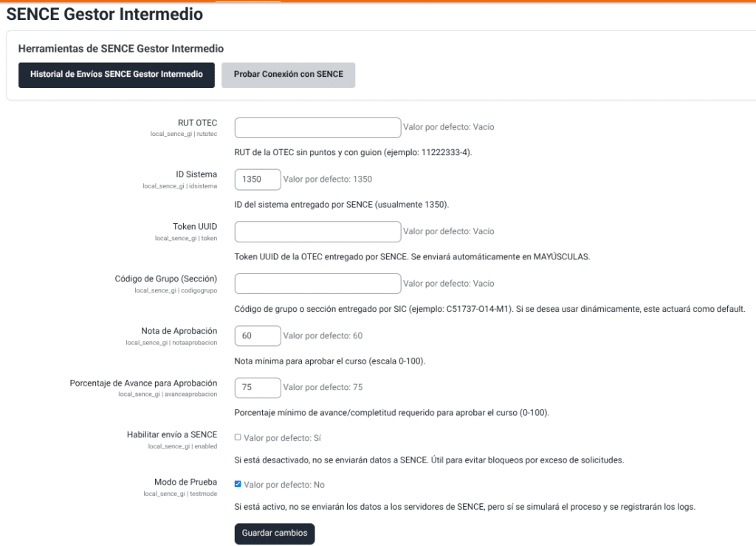Click Porcentaje de Avance para Aprobación label
The width and height of the screenshot is (756, 546).
(143, 383)
